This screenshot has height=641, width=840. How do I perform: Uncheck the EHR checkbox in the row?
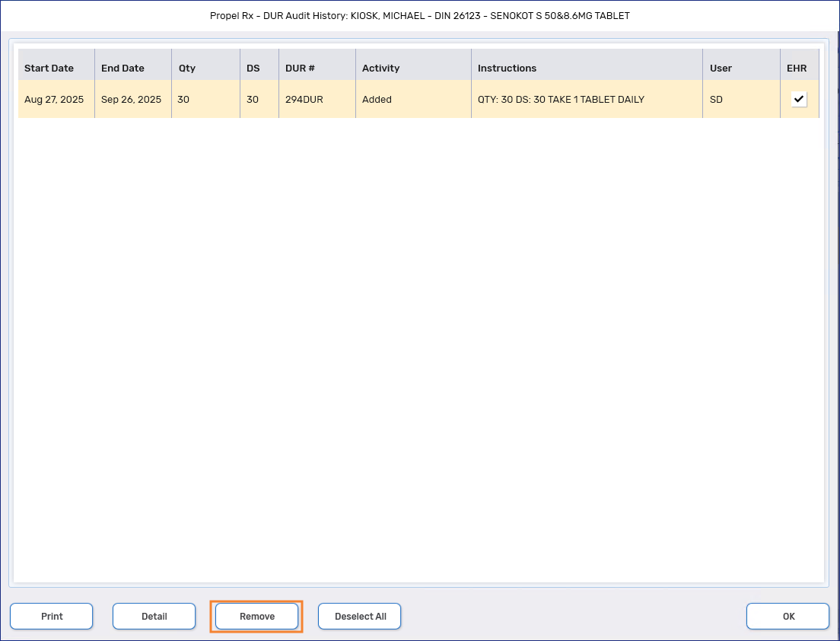(798, 99)
